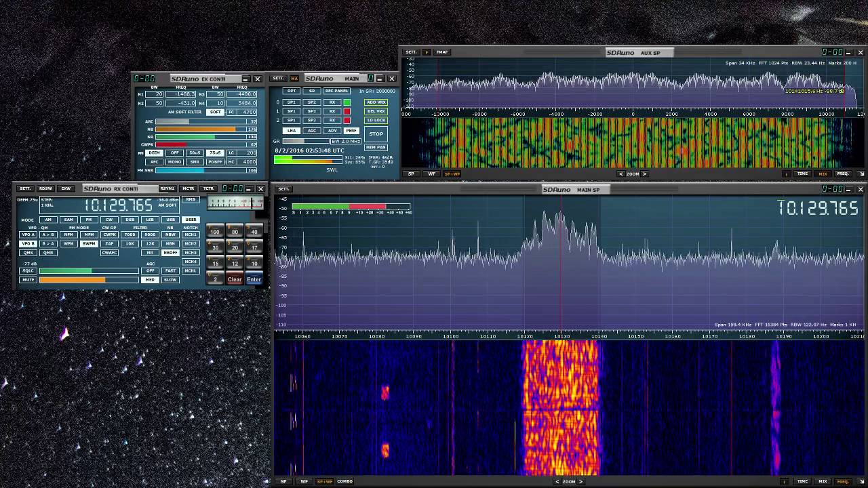
Task: Click STOP in SDRuno Main
Action: (x=376, y=134)
